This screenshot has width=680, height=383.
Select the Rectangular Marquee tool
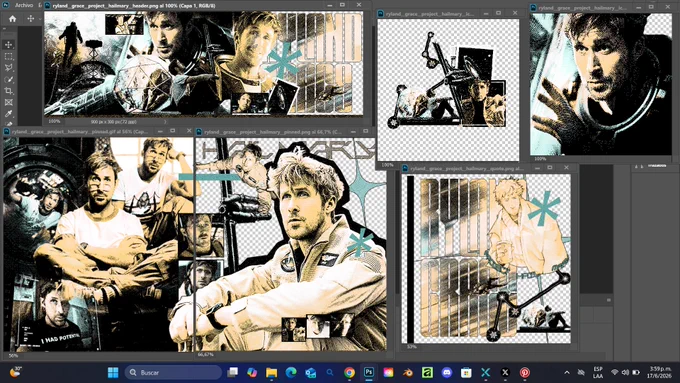click(8, 56)
